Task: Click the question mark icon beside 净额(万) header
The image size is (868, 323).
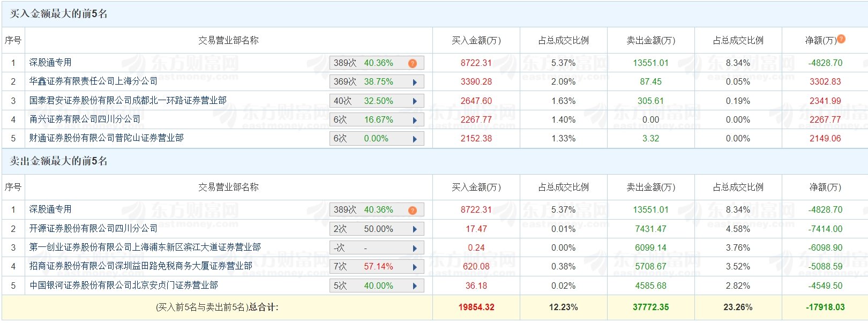Action: click(x=841, y=39)
